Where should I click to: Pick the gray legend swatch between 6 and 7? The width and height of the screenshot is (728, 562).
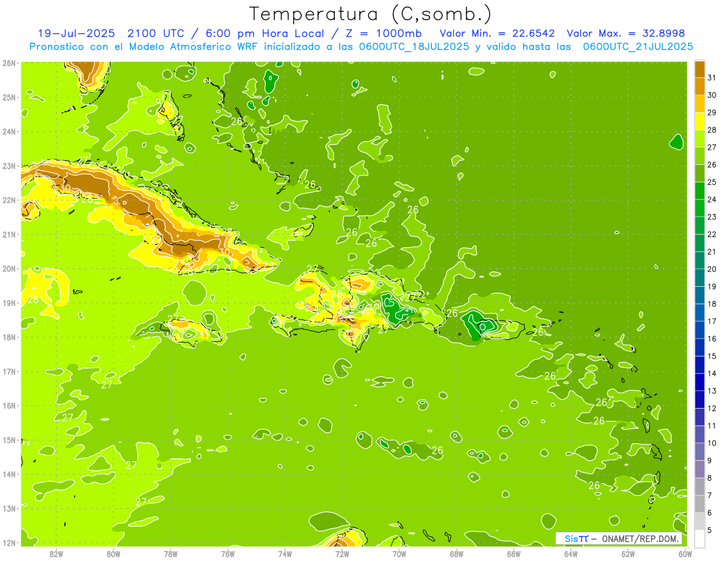(699, 504)
